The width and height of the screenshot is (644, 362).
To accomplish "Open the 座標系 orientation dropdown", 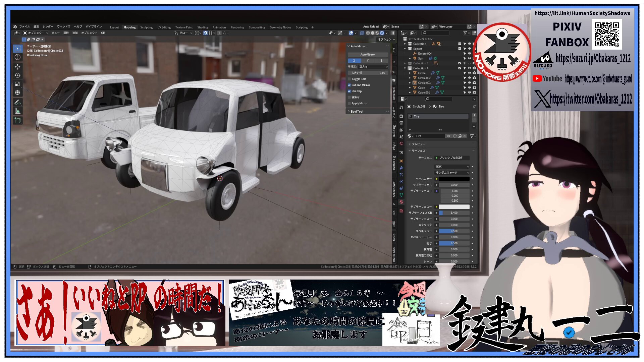I will pos(373,67).
